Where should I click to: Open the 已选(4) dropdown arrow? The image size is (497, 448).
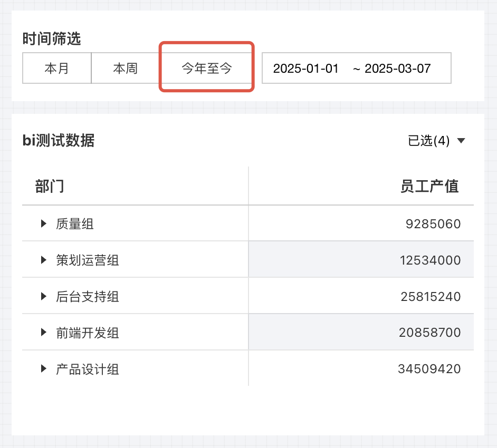(x=461, y=141)
